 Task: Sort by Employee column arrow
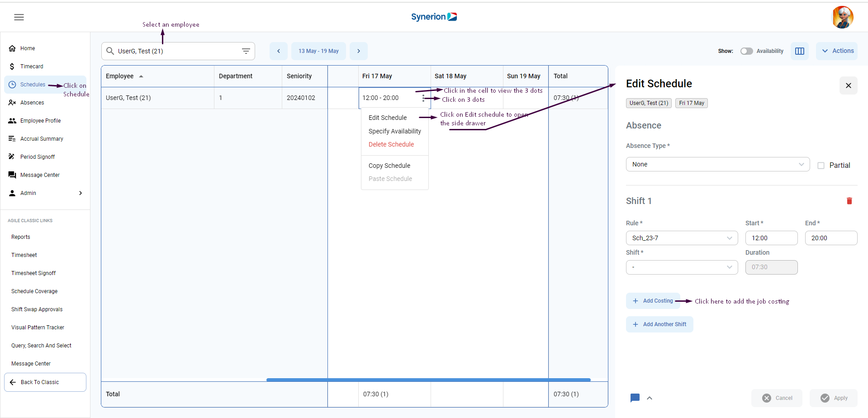pyautogui.click(x=141, y=76)
